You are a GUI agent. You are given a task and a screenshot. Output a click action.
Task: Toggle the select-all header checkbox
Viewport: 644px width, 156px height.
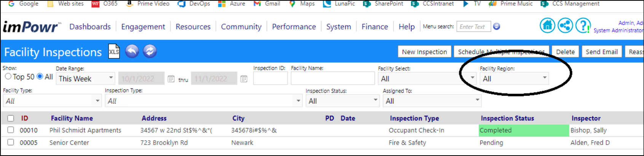[x=11, y=118]
